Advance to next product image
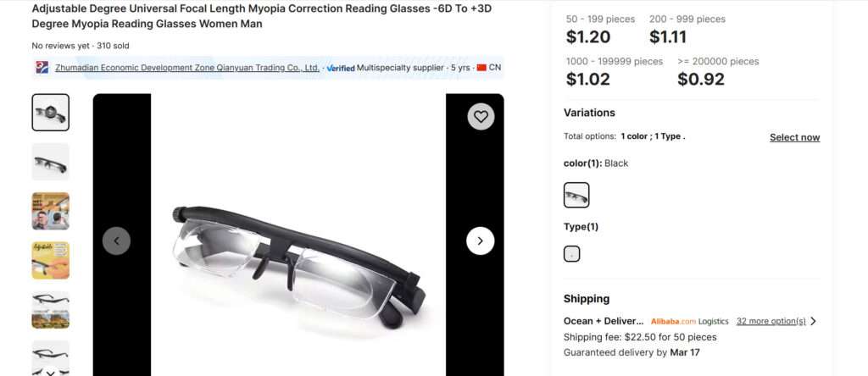 click(x=480, y=241)
